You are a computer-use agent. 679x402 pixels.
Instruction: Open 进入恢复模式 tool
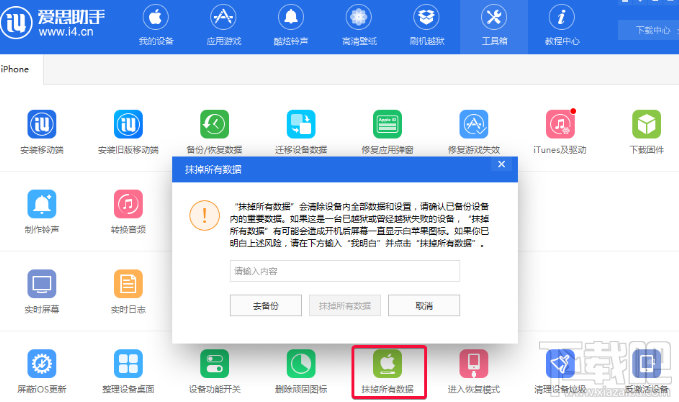coord(474,371)
